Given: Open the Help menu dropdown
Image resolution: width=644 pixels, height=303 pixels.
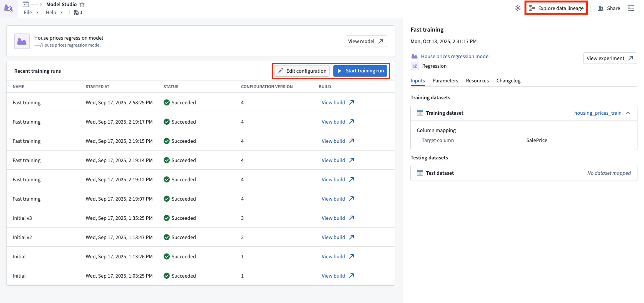Looking at the screenshot, I should point(54,12).
